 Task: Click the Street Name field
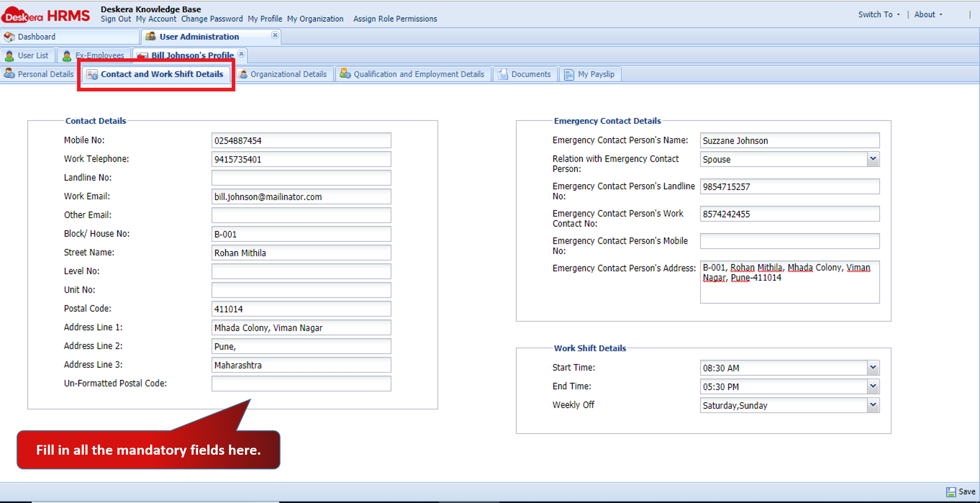[301, 253]
